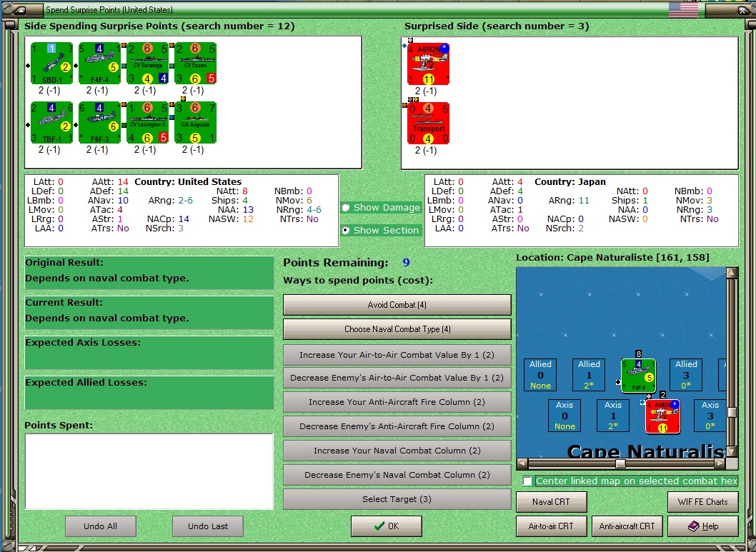756x552 pixels.
Task: Select the F4F-4 fighter counter in spending side list
Action: 99,63
